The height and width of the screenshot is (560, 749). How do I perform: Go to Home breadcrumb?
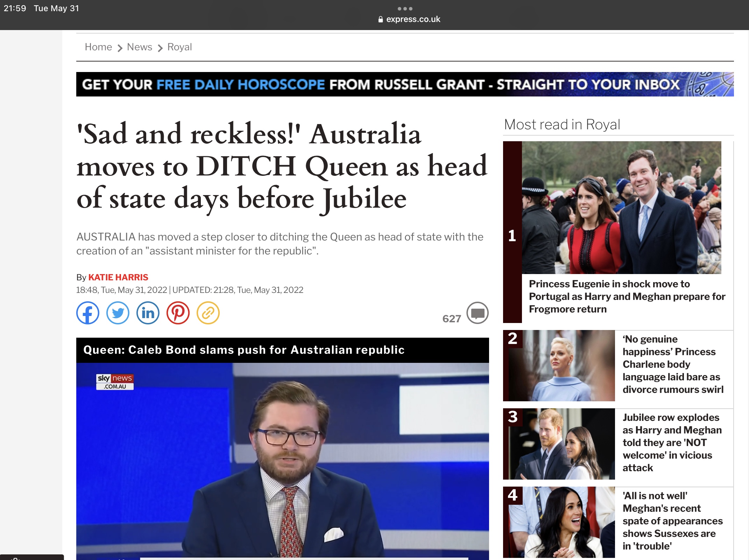tap(98, 47)
